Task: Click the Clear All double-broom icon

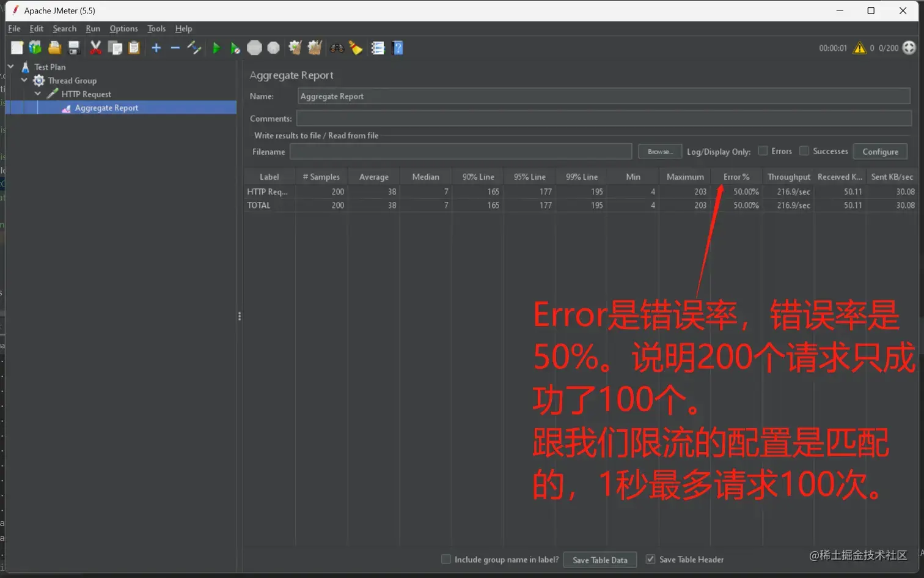Action: (315, 48)
